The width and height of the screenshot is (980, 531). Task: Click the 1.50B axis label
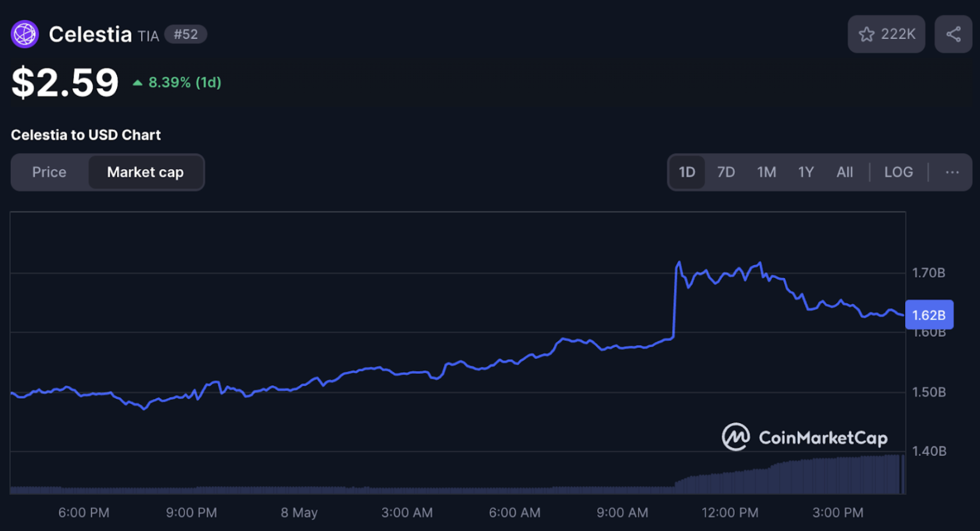tap(929, 393)
